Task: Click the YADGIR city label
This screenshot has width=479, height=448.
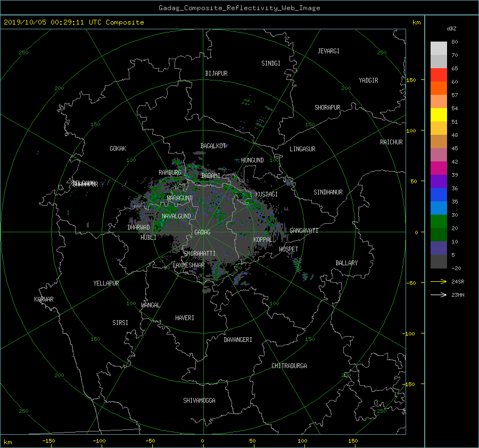Action: [x=368, y=80]
